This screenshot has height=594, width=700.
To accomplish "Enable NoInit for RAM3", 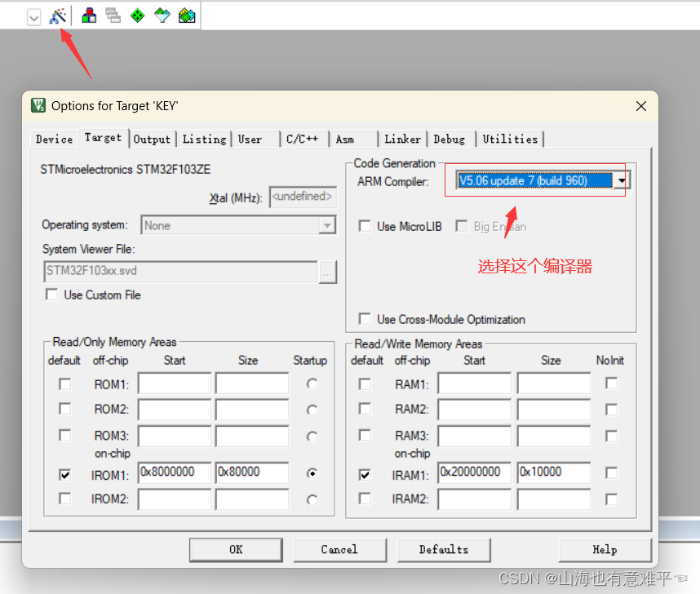I will pyautogui.click(x=612, y=436).
